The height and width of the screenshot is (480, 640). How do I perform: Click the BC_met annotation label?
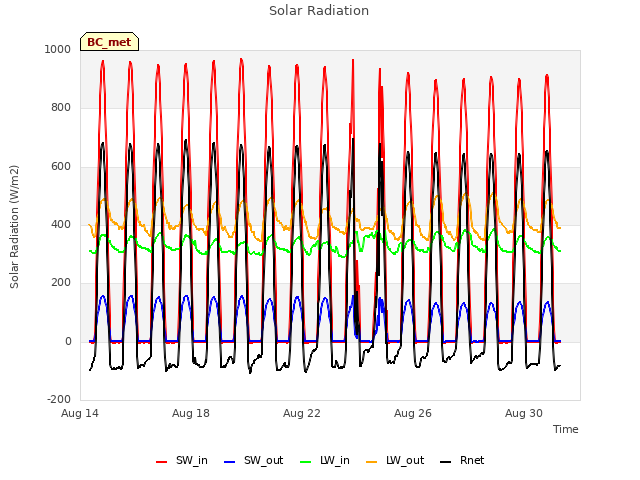109,42
